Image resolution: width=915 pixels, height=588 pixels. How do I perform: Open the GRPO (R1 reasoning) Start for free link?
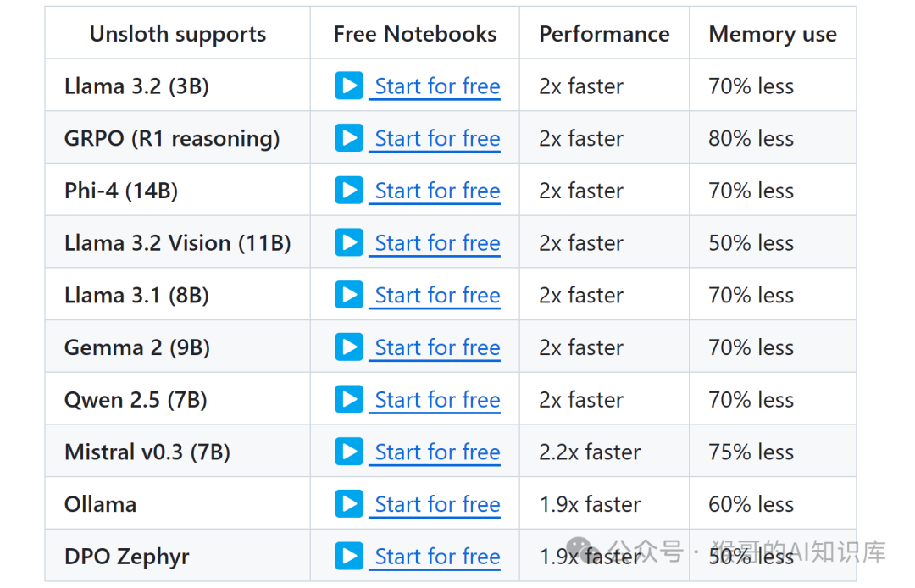[437, 139]
